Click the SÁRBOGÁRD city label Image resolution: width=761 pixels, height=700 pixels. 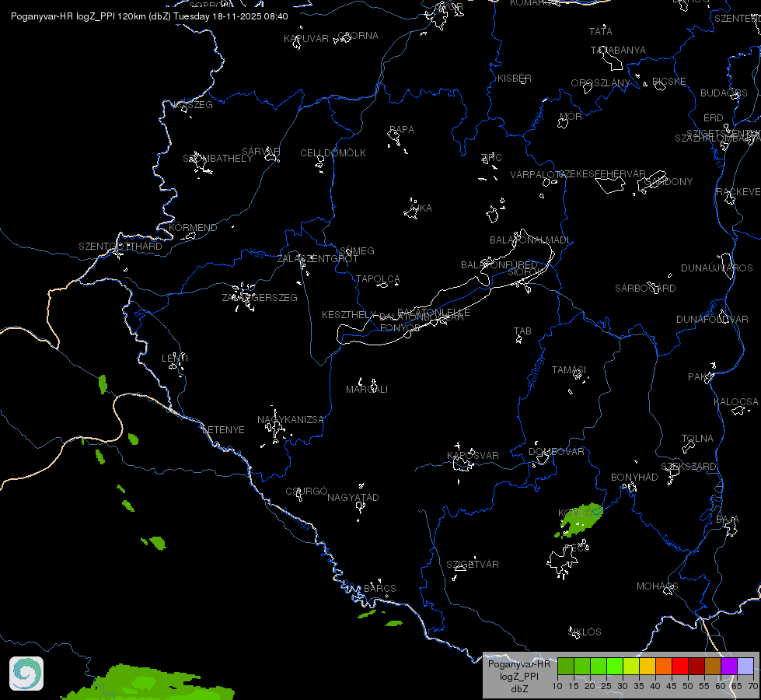[645, 288]
